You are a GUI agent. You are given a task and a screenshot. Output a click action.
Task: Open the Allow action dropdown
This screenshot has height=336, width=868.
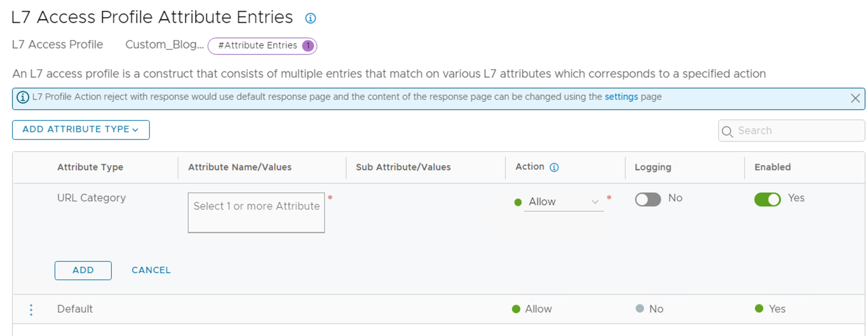(x=563, y=202)
